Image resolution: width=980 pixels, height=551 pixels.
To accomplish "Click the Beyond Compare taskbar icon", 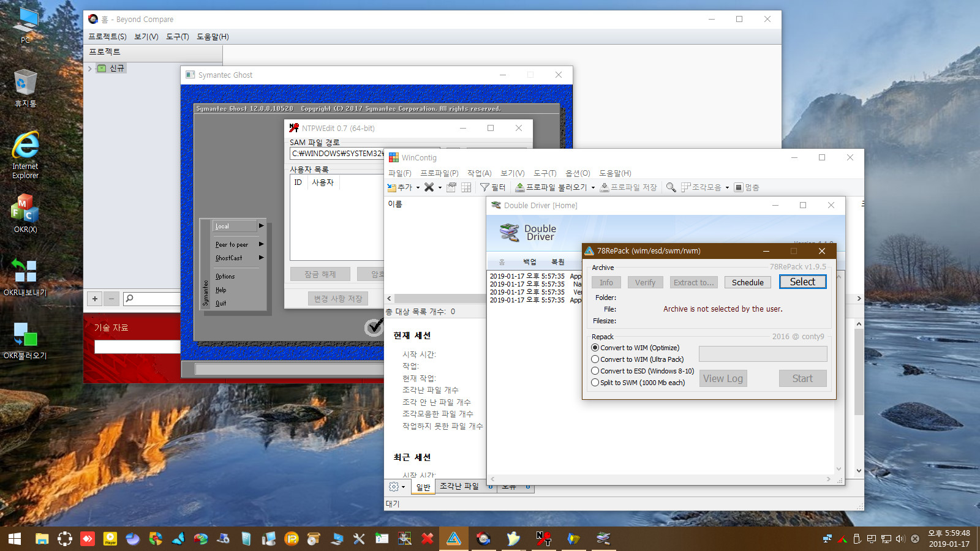I will (x=483, y=539).
